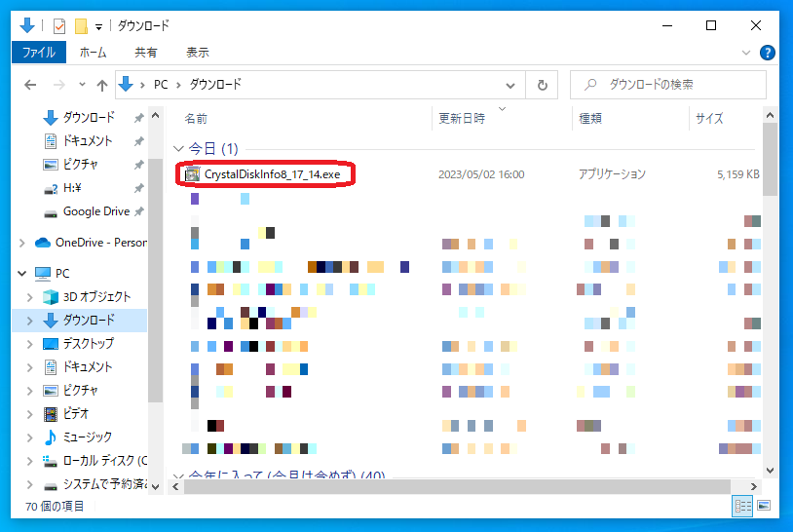Expand the ribbon with the chevron
Screen dimensions: 793x532
[x=746, y=52]
